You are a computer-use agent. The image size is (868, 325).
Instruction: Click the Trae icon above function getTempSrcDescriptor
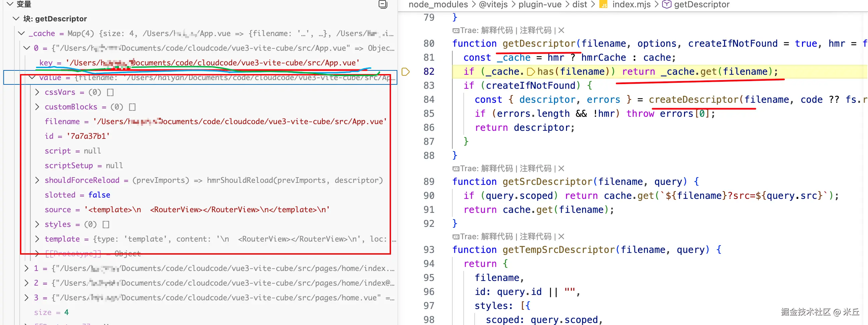pos(456,237)
